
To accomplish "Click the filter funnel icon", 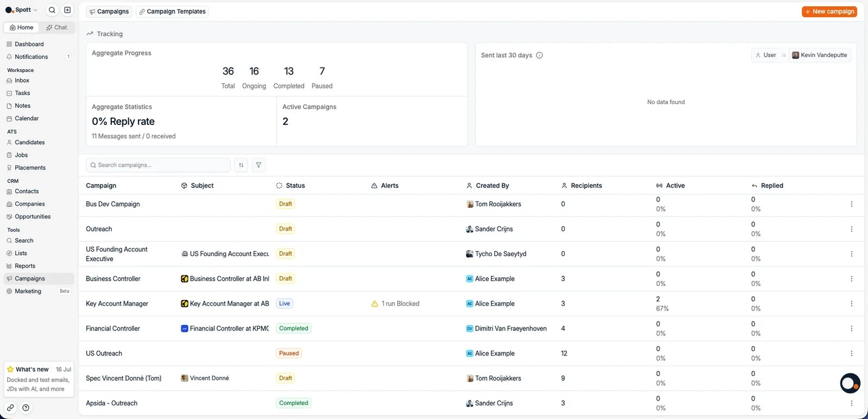I will (x=259, y=165).
